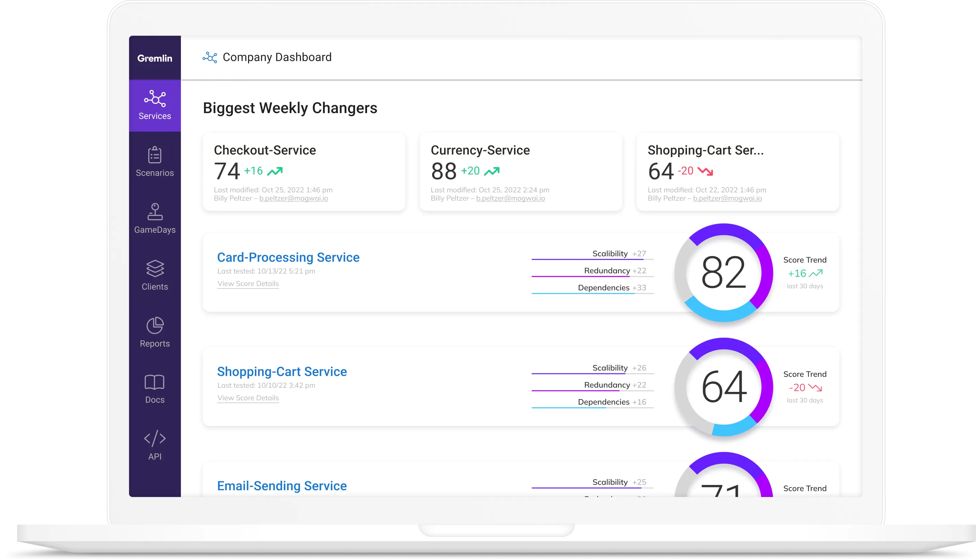Image resolution: width=978 pixels, height=560 pixels.
Task: Click the Gremlin logo
Action: [155, 58]
